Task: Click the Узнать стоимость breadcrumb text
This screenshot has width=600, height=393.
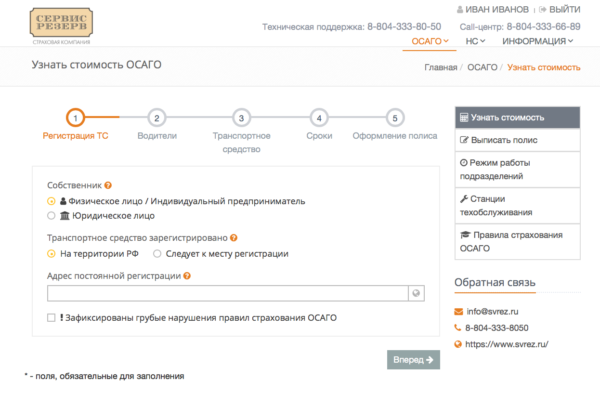Action: click(544, 67)
